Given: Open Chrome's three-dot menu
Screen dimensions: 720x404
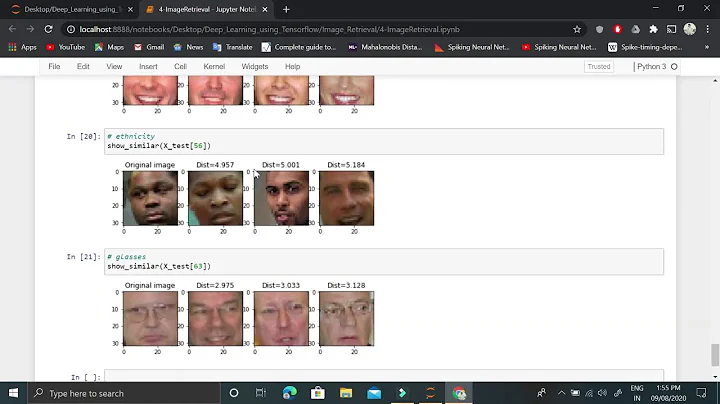Looking at the screenshot, I should pyautogui.click(x=708, y=29).
